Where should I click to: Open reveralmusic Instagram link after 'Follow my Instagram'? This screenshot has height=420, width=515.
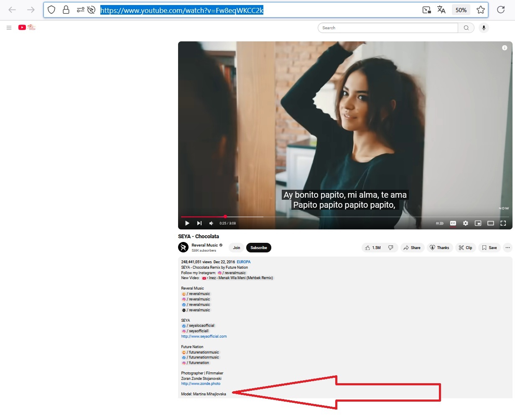click(232, 273)
